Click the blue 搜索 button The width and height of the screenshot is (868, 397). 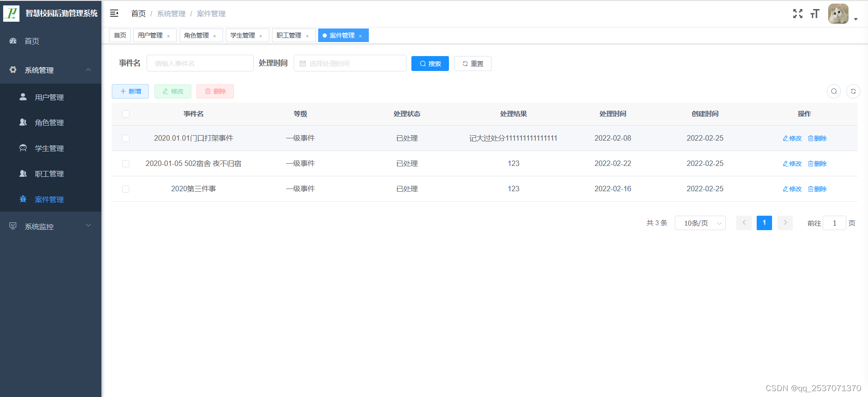[x=430, y=64]
